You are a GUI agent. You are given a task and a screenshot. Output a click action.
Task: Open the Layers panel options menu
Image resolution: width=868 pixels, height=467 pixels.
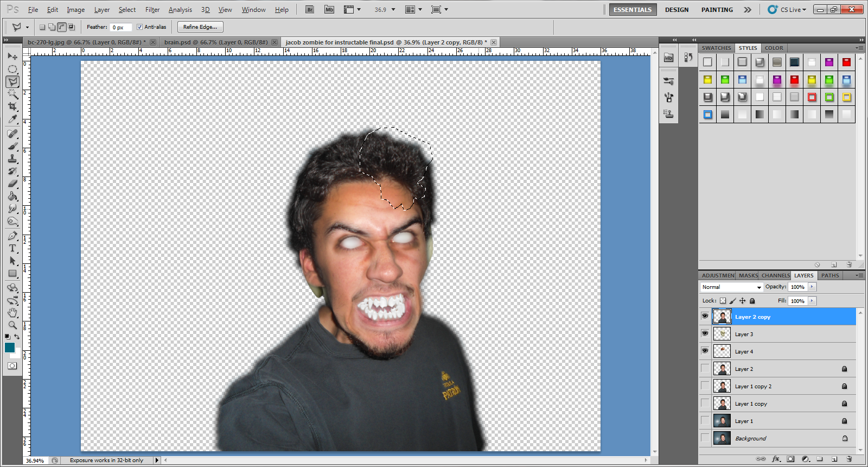[859, 275]
